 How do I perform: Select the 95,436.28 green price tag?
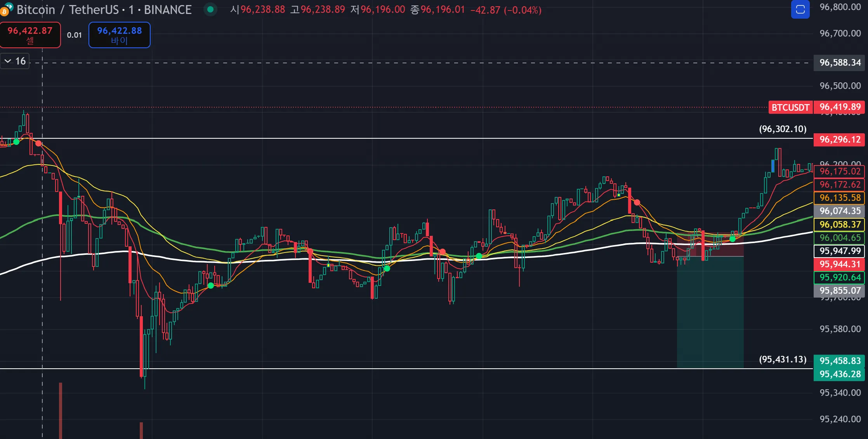click(840, 374)
